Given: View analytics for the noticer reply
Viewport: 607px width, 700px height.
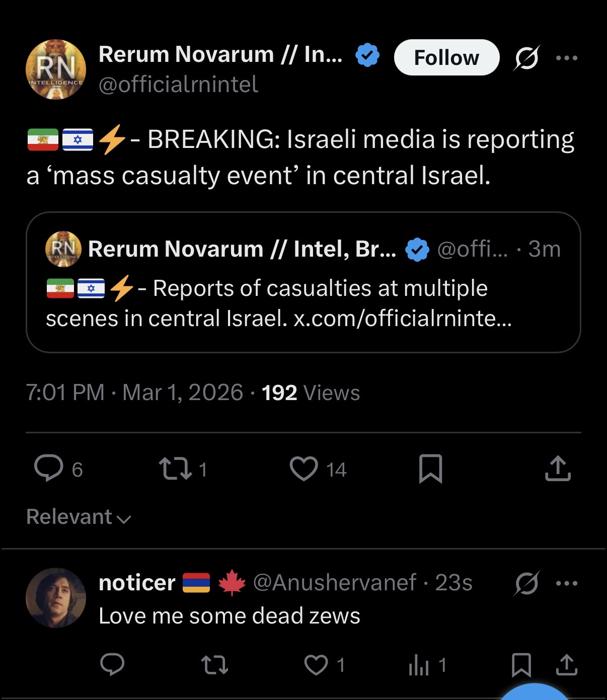Looking at the screenshot, I should [419, 665].
